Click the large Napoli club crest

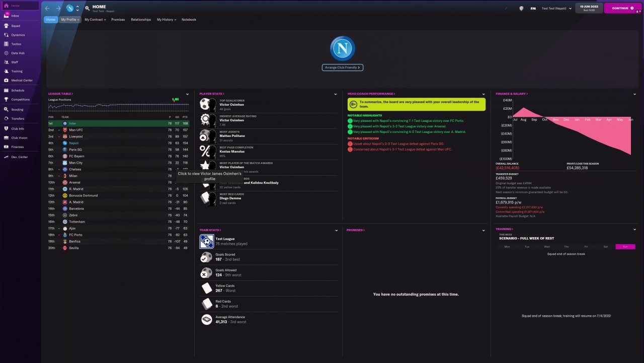click(x=343, y=49)
